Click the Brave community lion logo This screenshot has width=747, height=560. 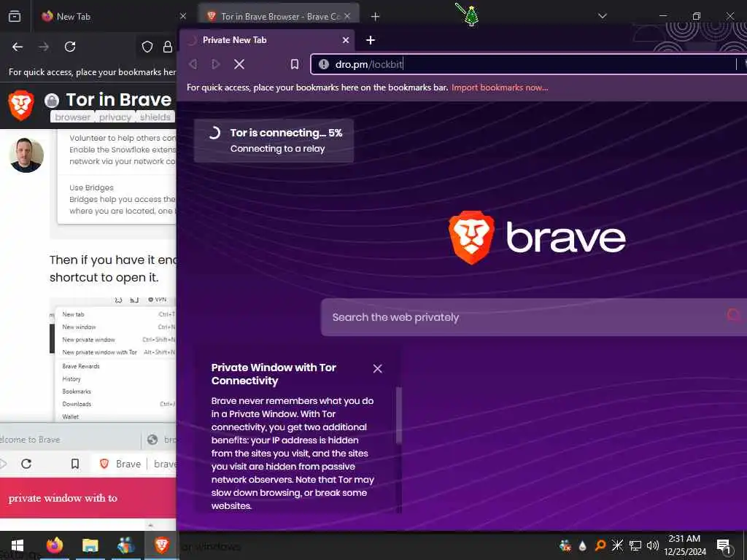[x=21, y=105]
